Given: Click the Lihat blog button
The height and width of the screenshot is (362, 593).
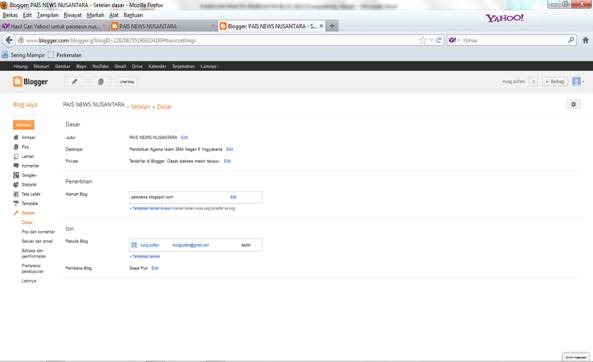Looking at the screenshot, I should coord(127,82).
